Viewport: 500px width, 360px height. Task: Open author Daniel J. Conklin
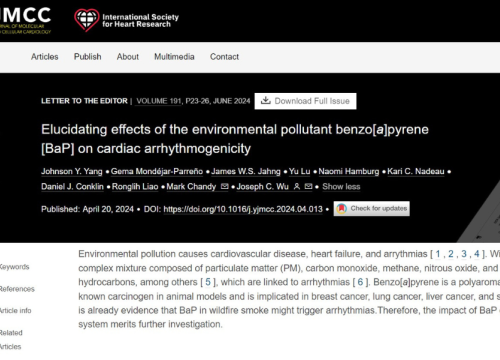[x=72, y=187]
